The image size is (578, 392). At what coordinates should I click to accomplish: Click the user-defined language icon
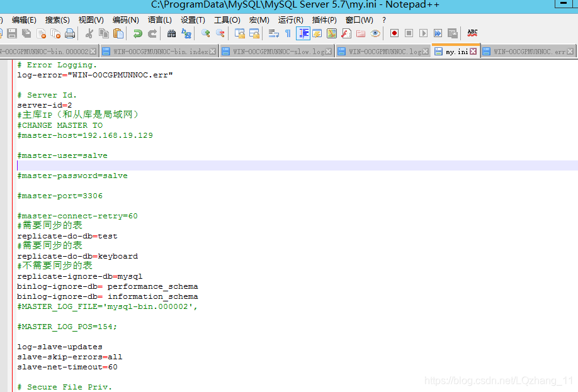click(x=317, y=33)
